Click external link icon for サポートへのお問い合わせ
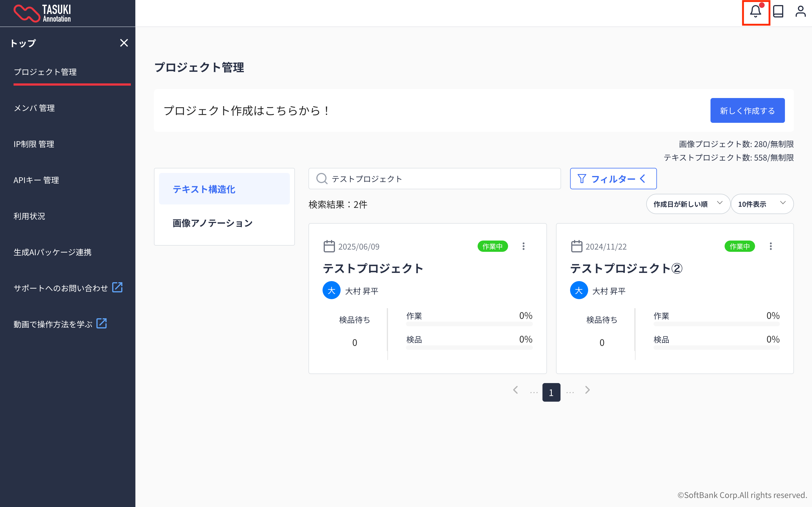The height and width of the screenshot is (507, 812). pos(117,287)
